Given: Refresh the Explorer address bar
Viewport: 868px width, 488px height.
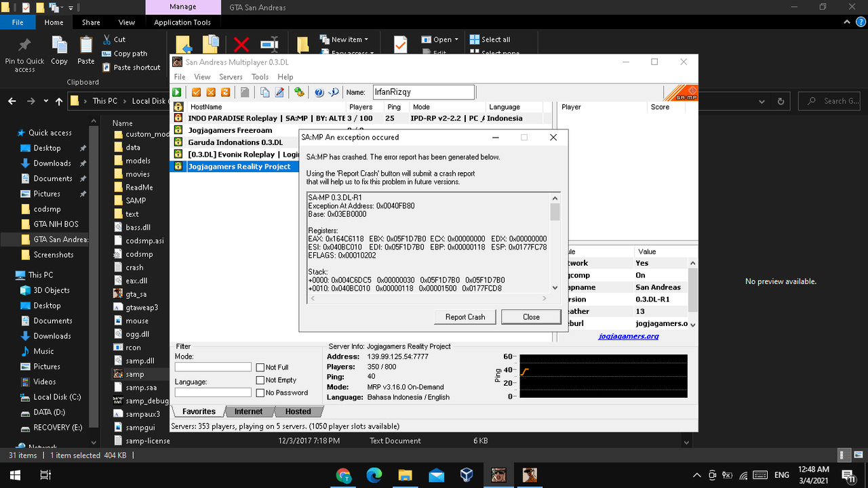Looking at the screenshot, I should (781, 101).
